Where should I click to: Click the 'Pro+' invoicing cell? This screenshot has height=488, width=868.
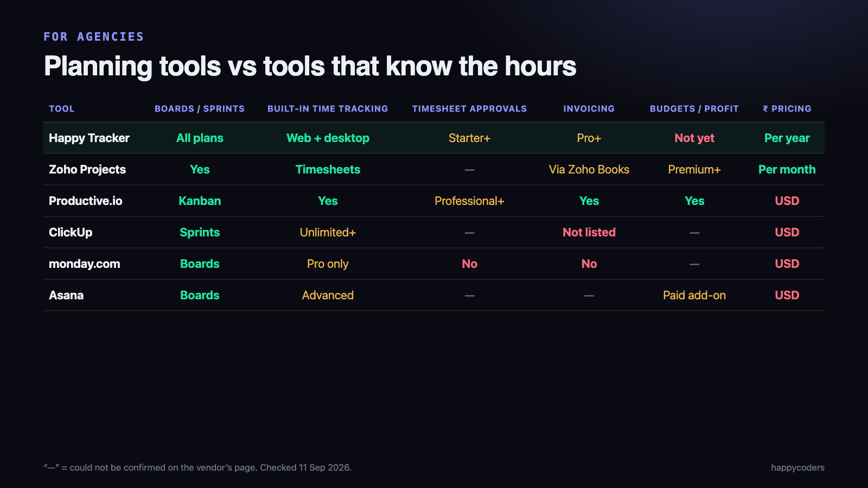click(x=589, y=138)
